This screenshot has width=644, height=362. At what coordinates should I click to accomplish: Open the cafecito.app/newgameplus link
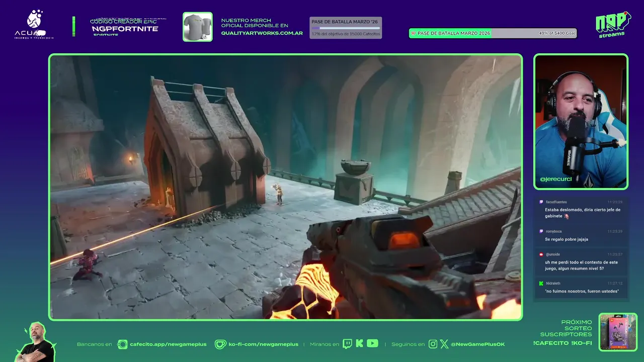point(168,344)
